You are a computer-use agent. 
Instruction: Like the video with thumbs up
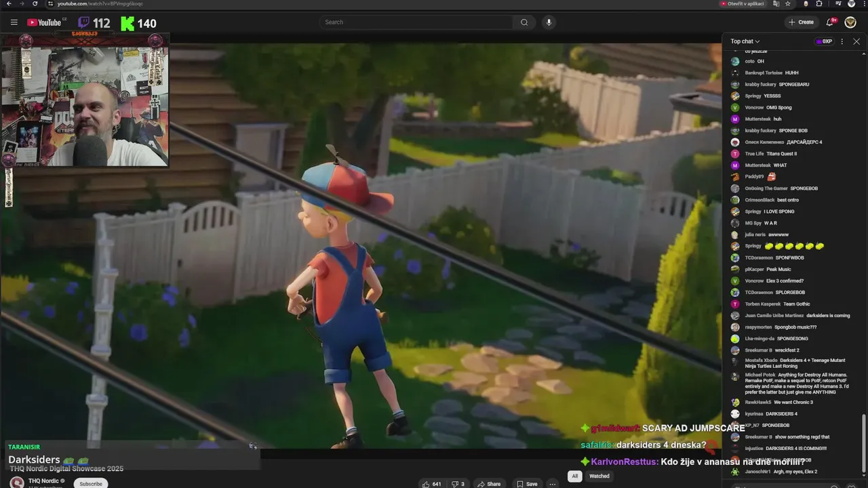pos(431,484)
